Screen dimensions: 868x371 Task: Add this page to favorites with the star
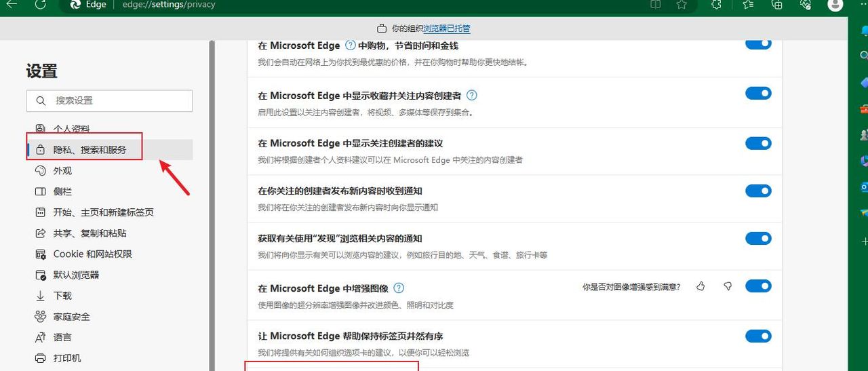click(682, 4)
